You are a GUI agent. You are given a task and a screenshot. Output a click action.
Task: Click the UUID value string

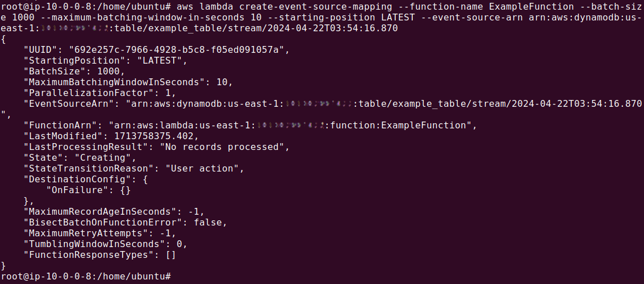[176, 50]
